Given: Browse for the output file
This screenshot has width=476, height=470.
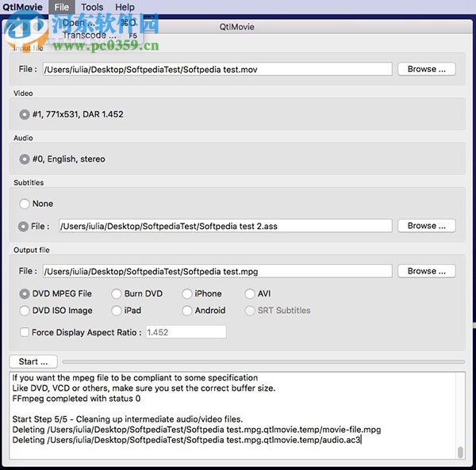Looking at the screenshot, I should [427, 271].
